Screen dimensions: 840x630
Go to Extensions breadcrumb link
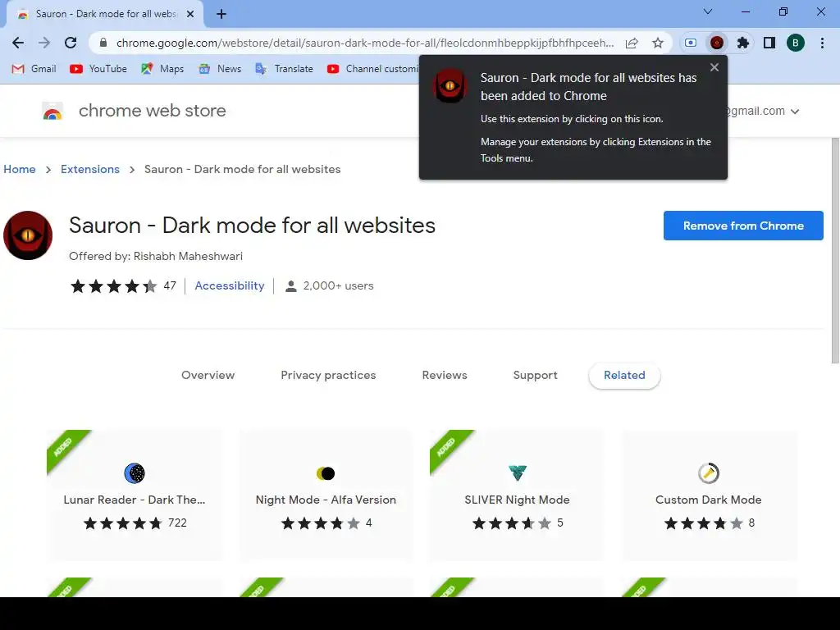[90, 169]
